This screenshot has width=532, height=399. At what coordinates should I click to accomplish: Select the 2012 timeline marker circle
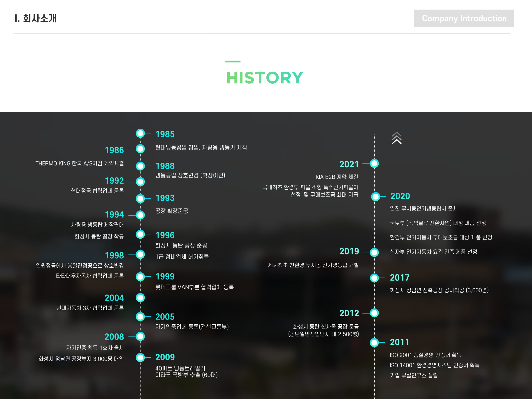tap(374, 313)
